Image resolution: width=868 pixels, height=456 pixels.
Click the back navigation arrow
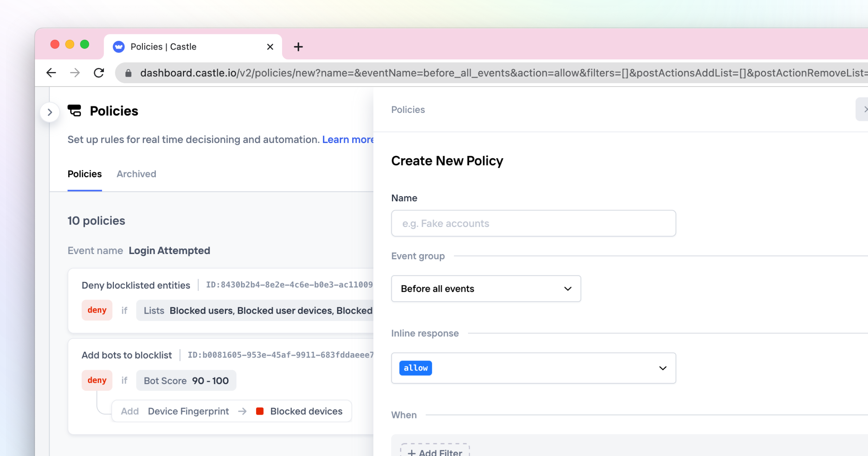pos(51,72)
